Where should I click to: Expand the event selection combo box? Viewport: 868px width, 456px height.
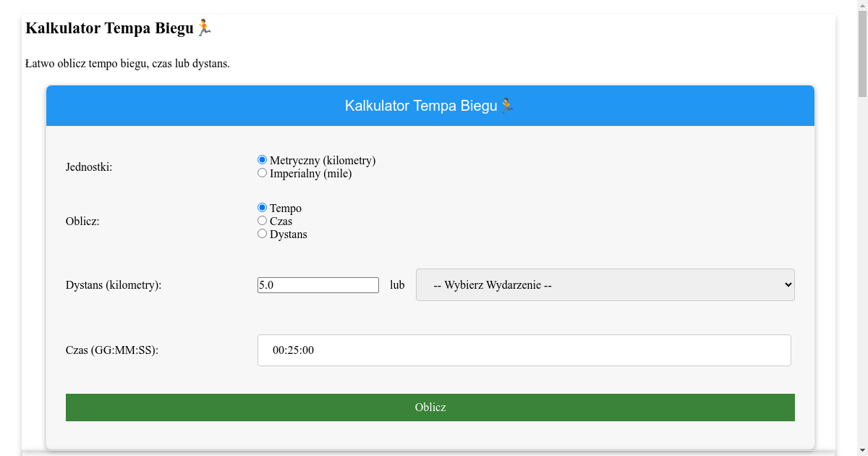point(605,284)
